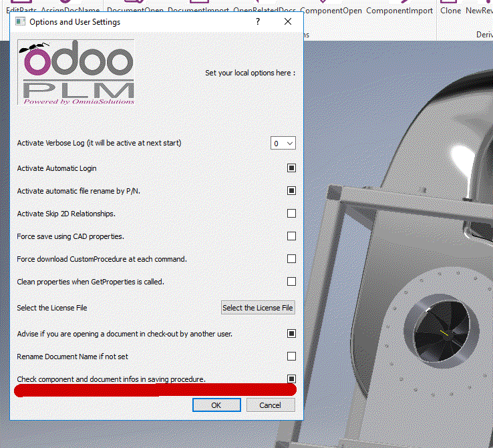This screenshot has width=493, height=448.
Task: Click the dialog title bar window icon
Action: 21,22
